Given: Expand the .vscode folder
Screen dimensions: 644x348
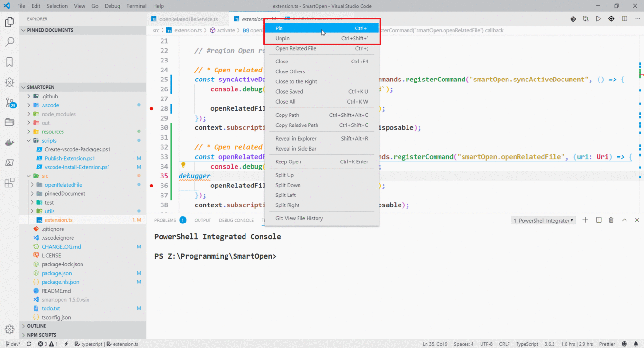Looking at the screenshot, I should tap(29, 105).
